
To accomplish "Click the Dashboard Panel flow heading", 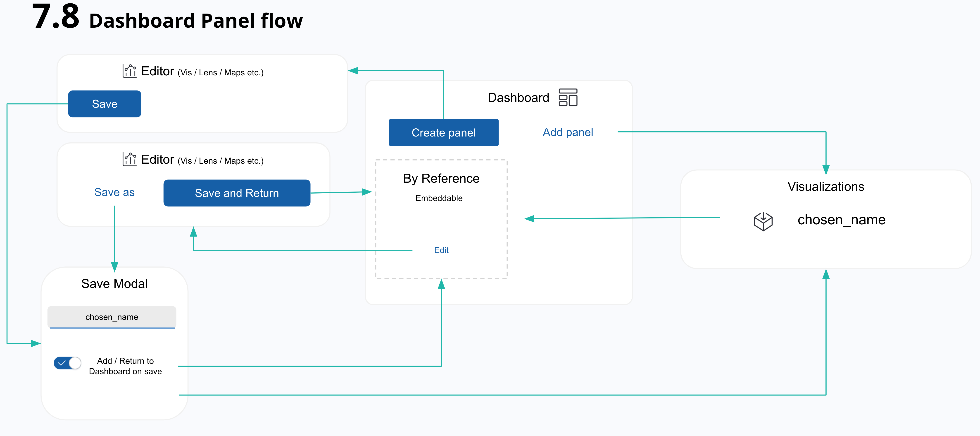I will 195,21.
